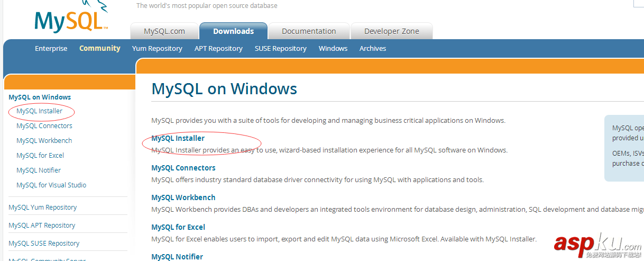
Task: Click MySQL for Excel heading in main content
Action: pyautogui.click(x=178, y=227)
